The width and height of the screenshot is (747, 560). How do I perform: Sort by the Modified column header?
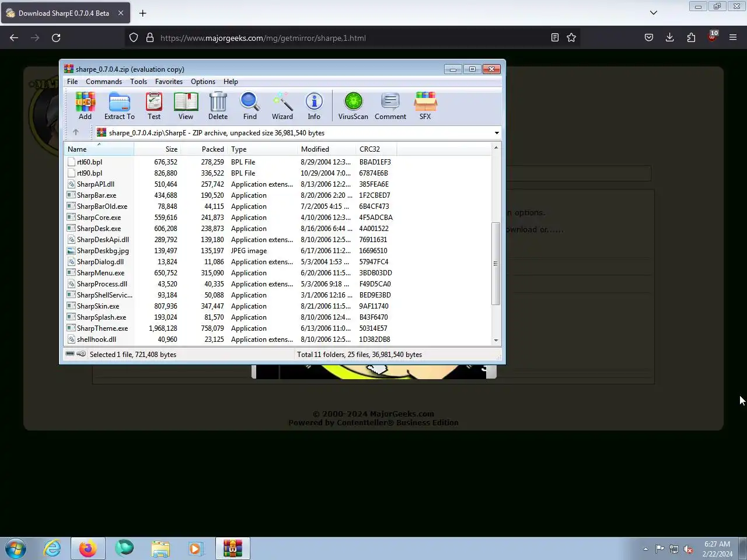pos(327,149)
